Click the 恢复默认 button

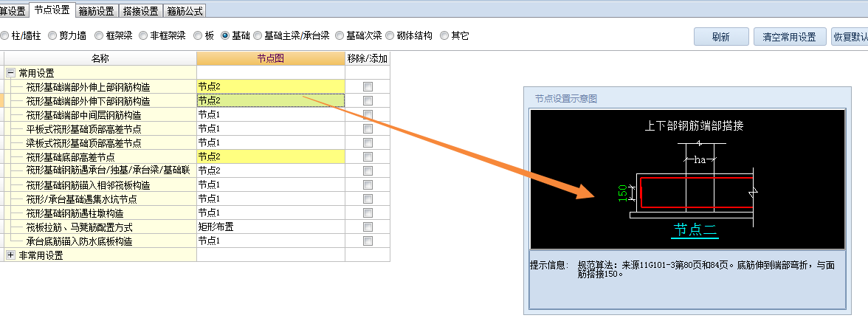[x=850, y=37]
